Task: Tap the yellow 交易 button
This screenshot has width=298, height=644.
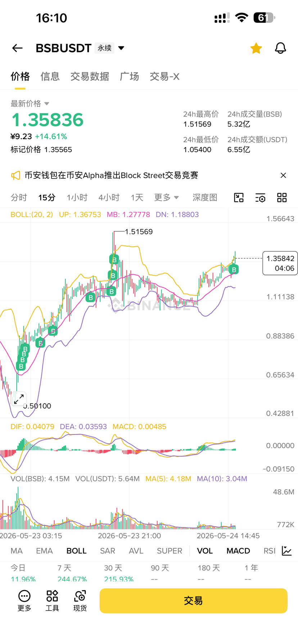Action: (x=193, y=601)
